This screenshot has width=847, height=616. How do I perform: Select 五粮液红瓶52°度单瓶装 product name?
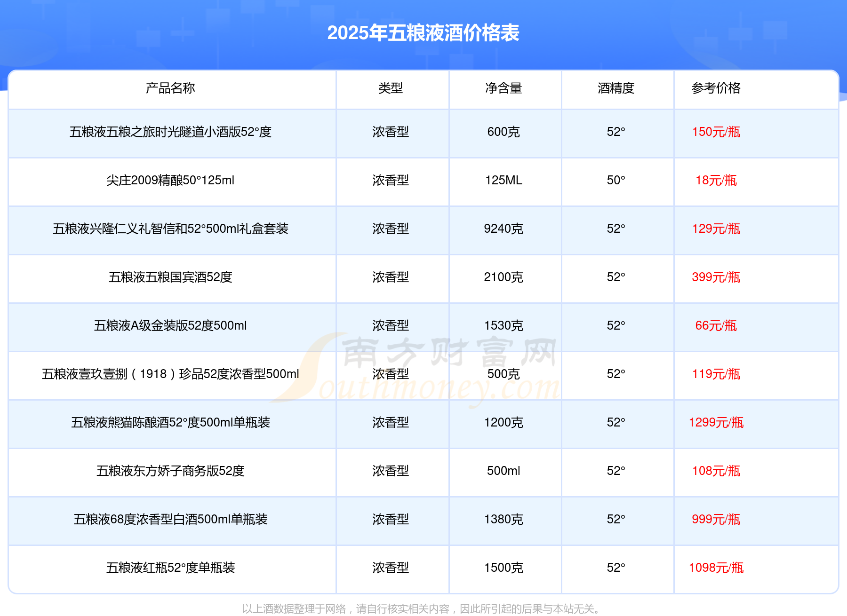[x=170, y=568]
